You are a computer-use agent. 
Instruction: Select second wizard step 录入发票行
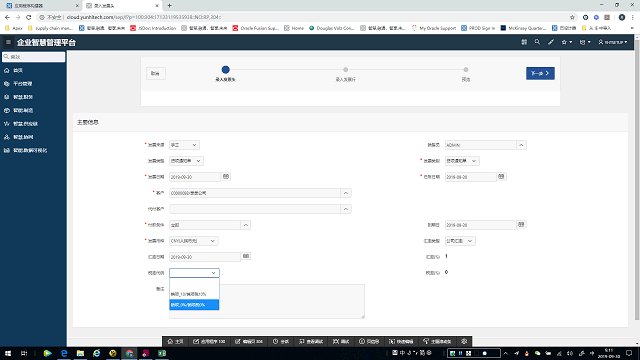[345, 70]
